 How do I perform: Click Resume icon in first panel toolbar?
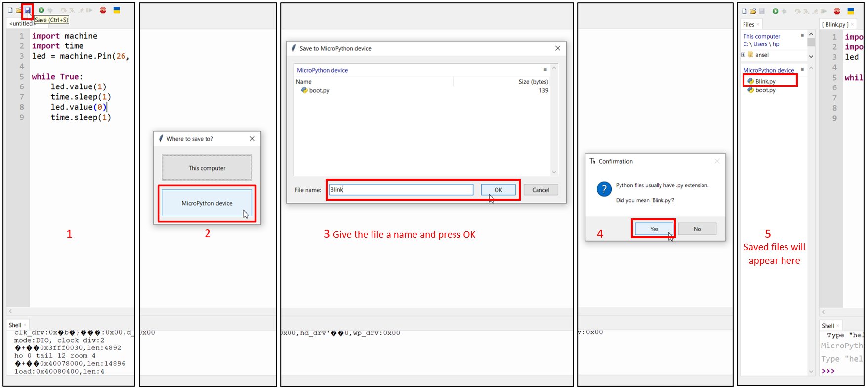click(89, 10)
